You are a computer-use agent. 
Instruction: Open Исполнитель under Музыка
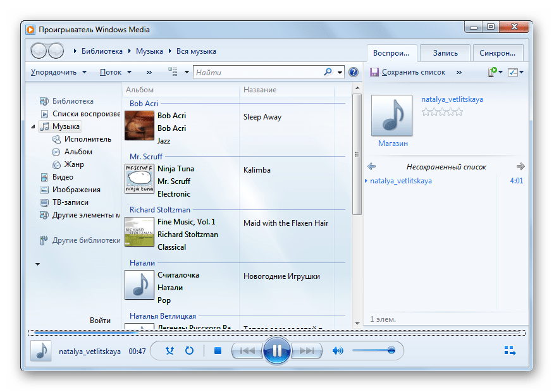tap(82, 139)
